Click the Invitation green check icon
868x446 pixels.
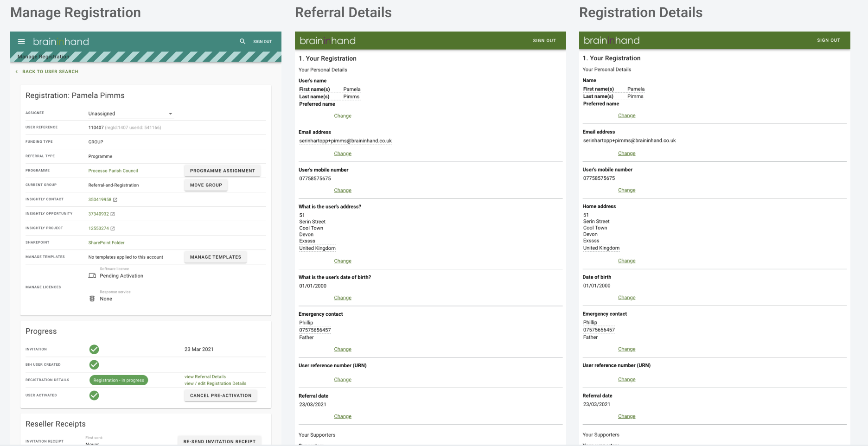click(94, 349)
